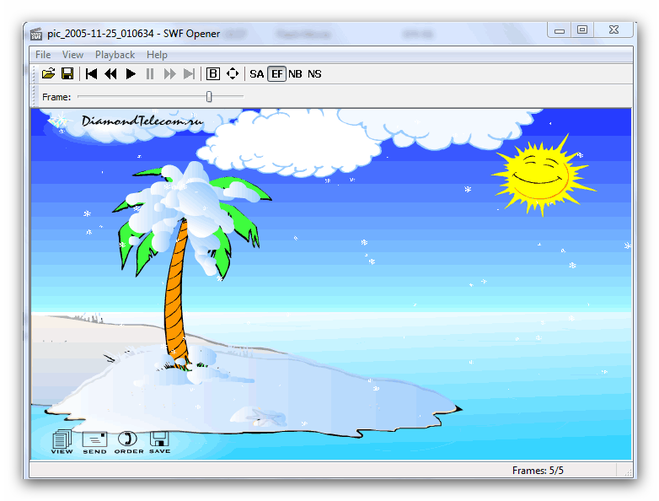Click the ORDER phone icon in animation
Screen dimensions: 659x501
click(127, 439)
